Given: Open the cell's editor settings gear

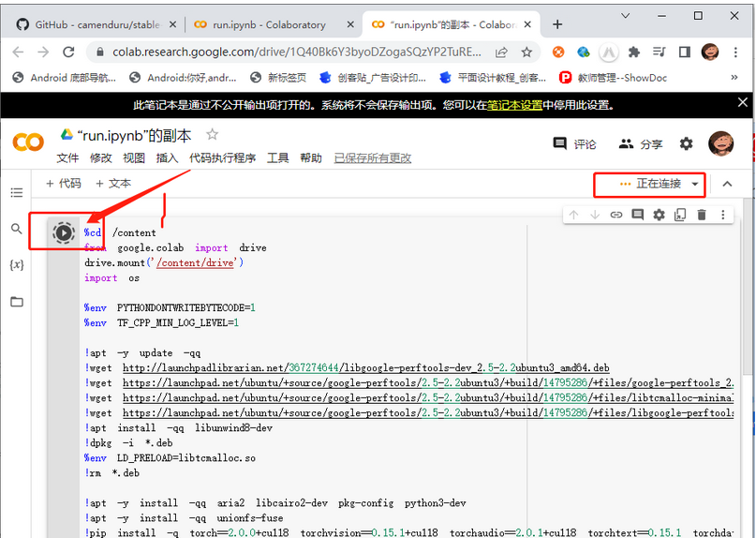Looking at the screenshot, I should [x=659, y=215].
